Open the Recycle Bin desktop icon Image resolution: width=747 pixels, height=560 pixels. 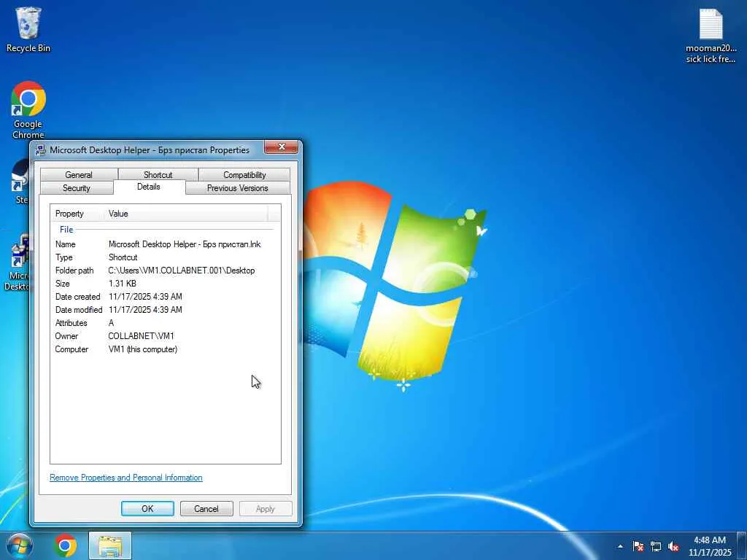[28, 29]
